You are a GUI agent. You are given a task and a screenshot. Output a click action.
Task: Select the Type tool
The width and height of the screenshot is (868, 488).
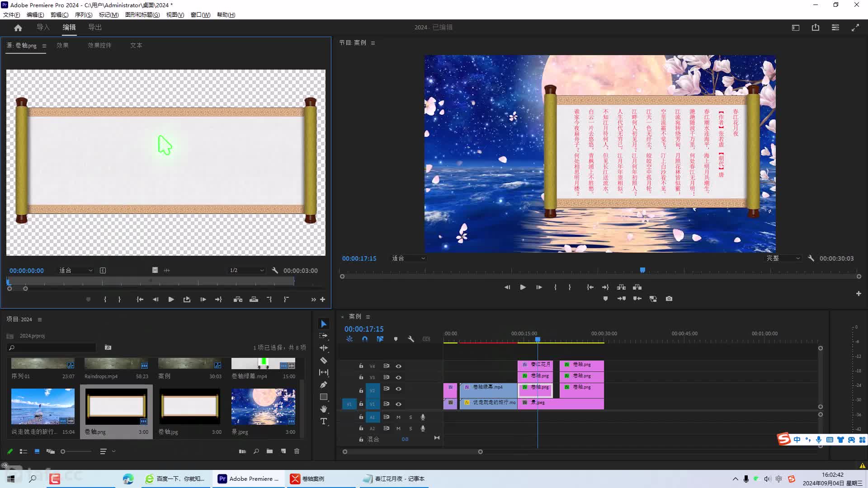click(x=324, y=421)
